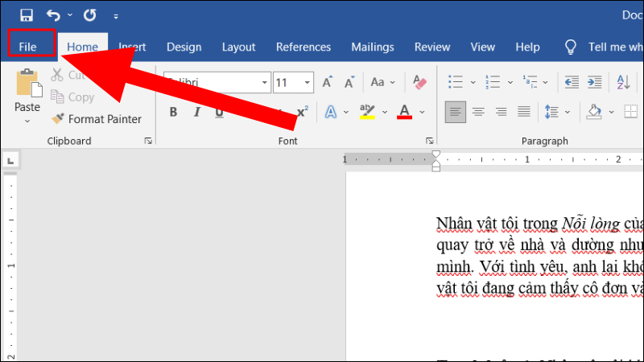Click the Save icon in quick access toolbar
The height and width of the screenshot is (362, 644).
click(27, 15)
